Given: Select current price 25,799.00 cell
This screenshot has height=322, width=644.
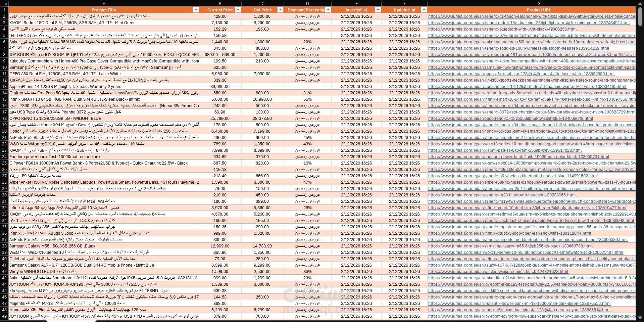Looking at the screenshot, I should click(220, 119).
